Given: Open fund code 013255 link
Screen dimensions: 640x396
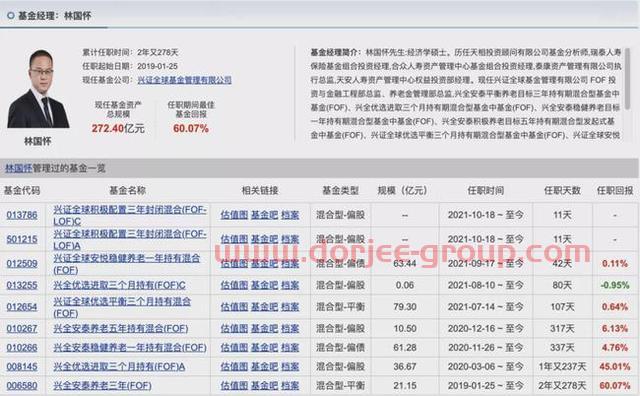Looking at the screenshot, I should coord(22,285).
